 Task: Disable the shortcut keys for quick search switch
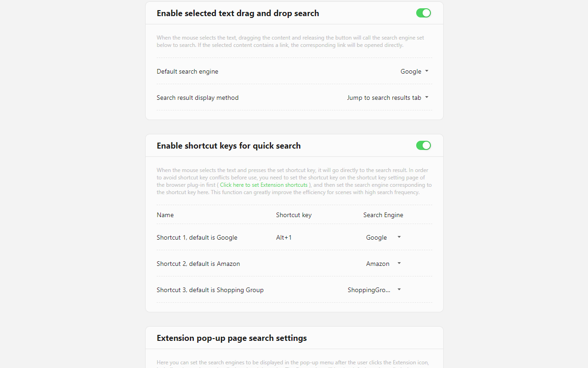click(423, 145)
